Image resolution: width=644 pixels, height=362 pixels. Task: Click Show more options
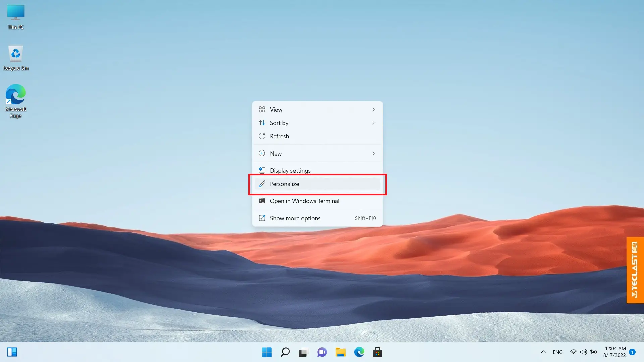295,218
